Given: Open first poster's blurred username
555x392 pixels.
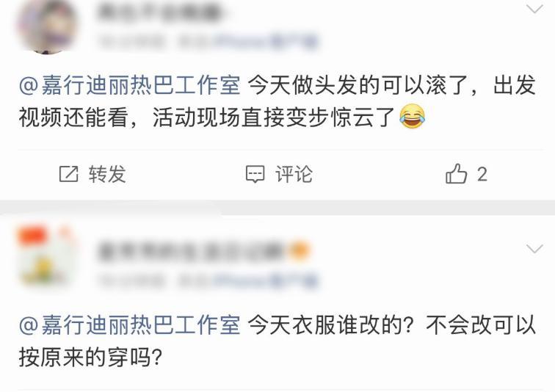Looking at the screenshot, I should (159, 12).
